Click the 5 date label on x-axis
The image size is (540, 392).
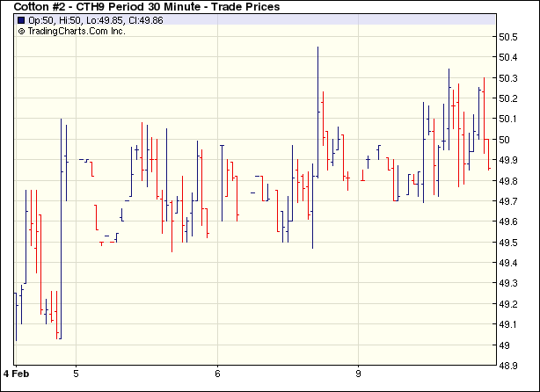(76, 372)
